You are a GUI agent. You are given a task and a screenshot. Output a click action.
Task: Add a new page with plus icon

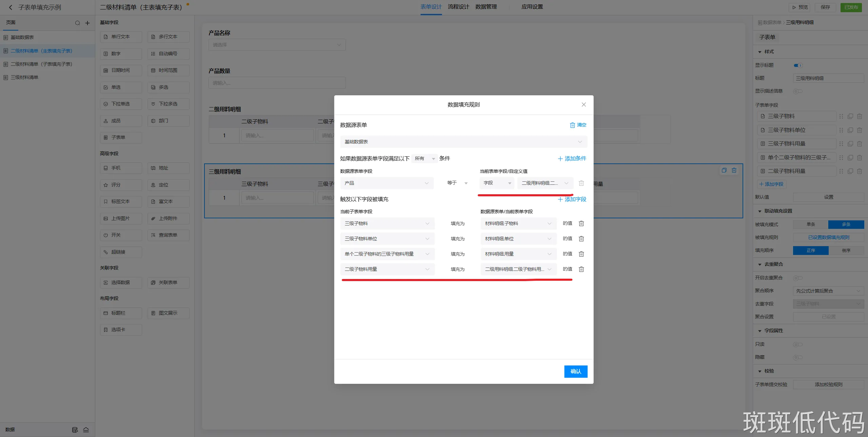coord(87,23)
